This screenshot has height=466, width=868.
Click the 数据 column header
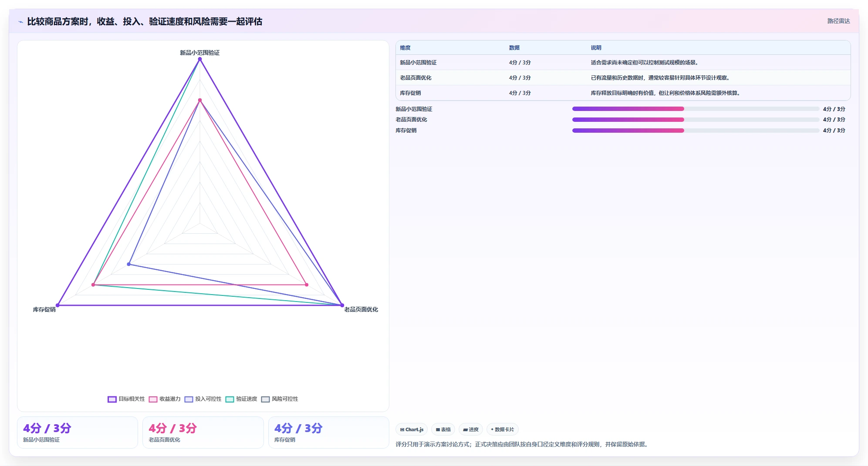pyautogui.click(x=514, y=48)
